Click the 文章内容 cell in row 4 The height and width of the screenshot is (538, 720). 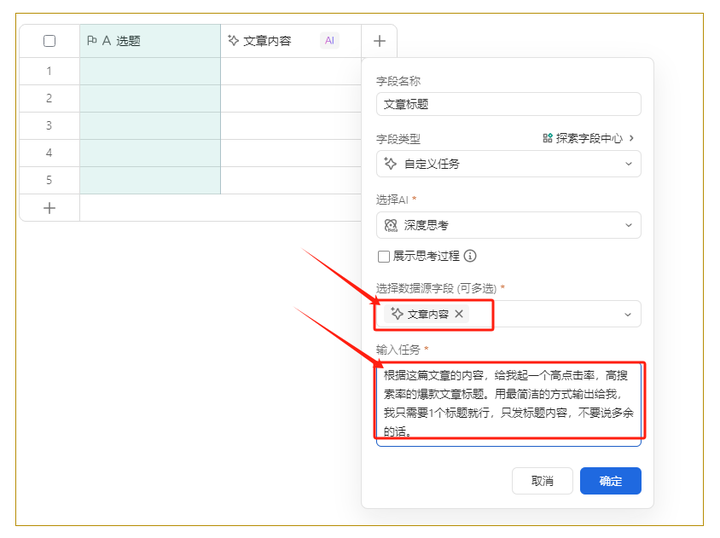[x=291, y=153]
